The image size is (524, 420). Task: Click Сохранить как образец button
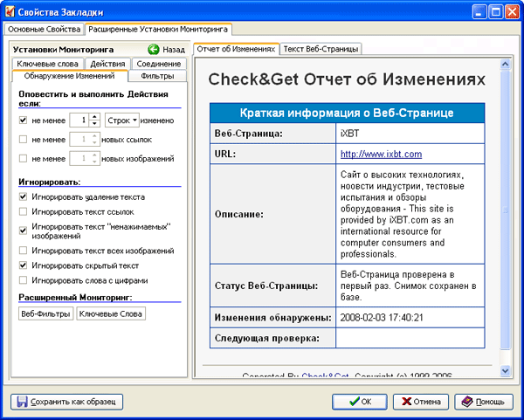pyautogui.click(x=67, y=402)
